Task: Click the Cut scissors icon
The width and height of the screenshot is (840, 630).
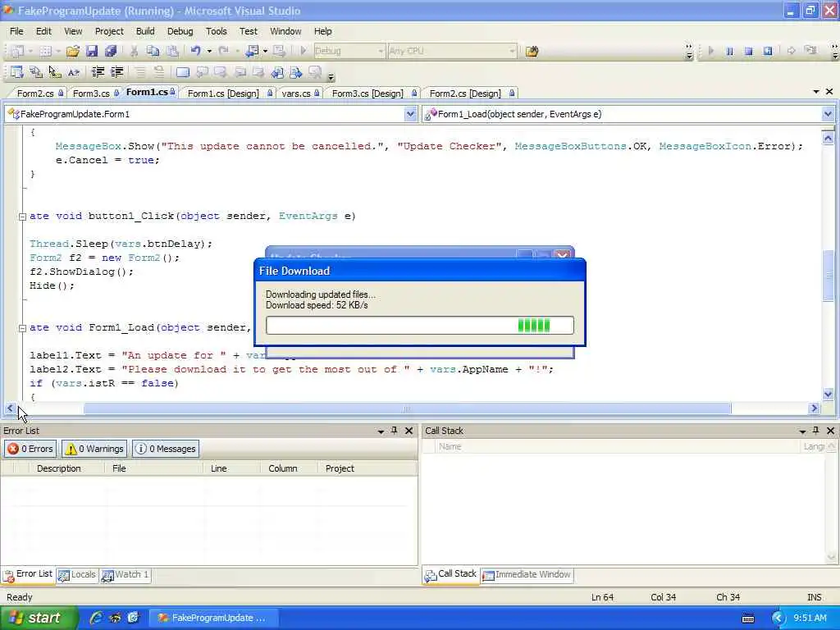Action: [x=135, y=51]
